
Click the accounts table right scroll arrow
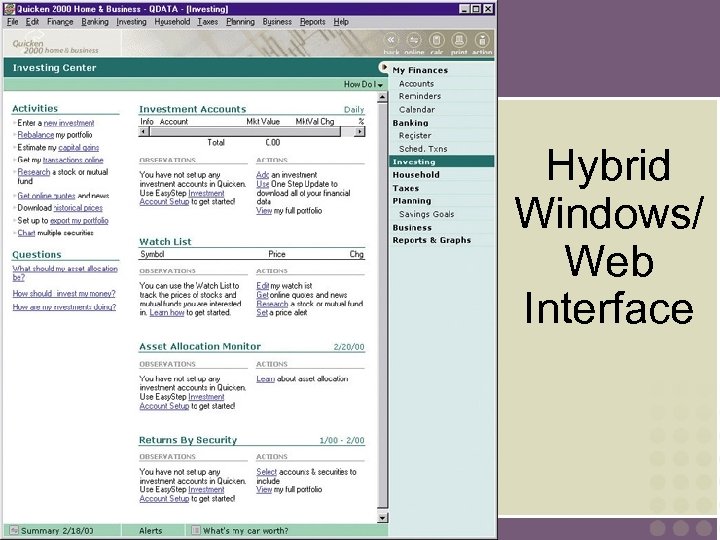360,132
